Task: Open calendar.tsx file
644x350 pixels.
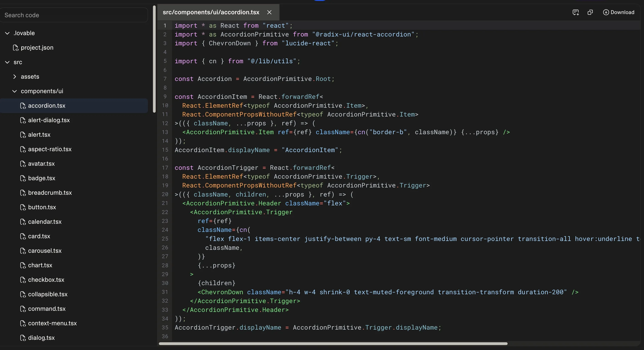Action: [x=45, y=222]
